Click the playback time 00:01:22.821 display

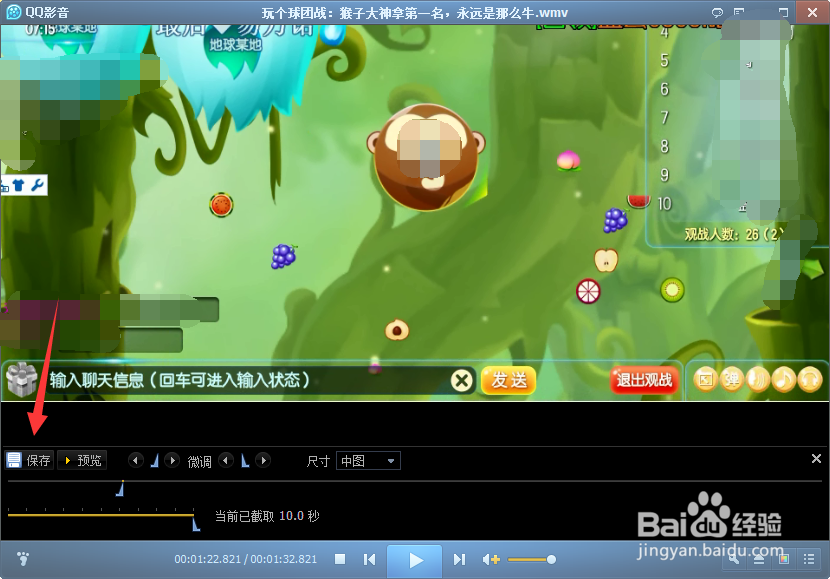[x=208, y=559]
